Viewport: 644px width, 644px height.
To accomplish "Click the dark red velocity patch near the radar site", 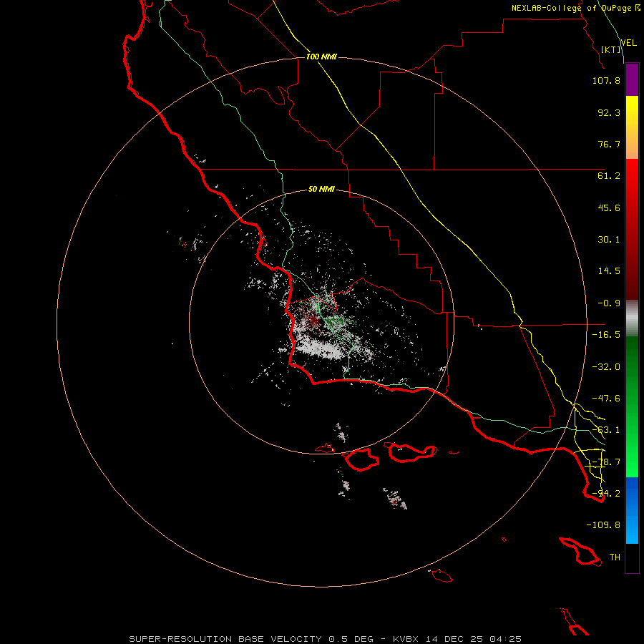I will [313, 320].
